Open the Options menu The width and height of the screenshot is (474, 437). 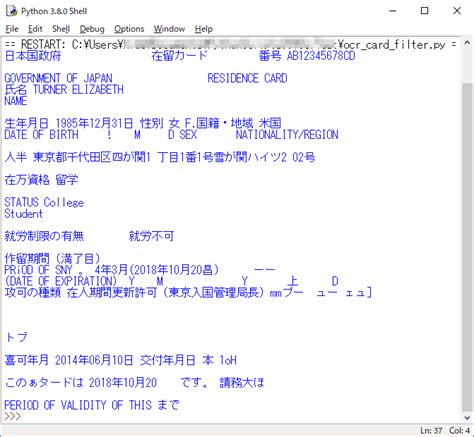129,29
